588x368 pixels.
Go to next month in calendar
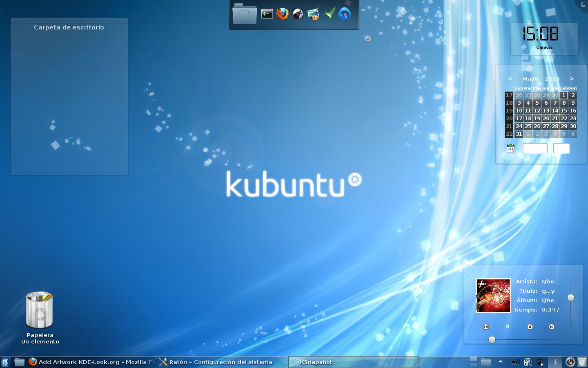(x=572, y=79)
